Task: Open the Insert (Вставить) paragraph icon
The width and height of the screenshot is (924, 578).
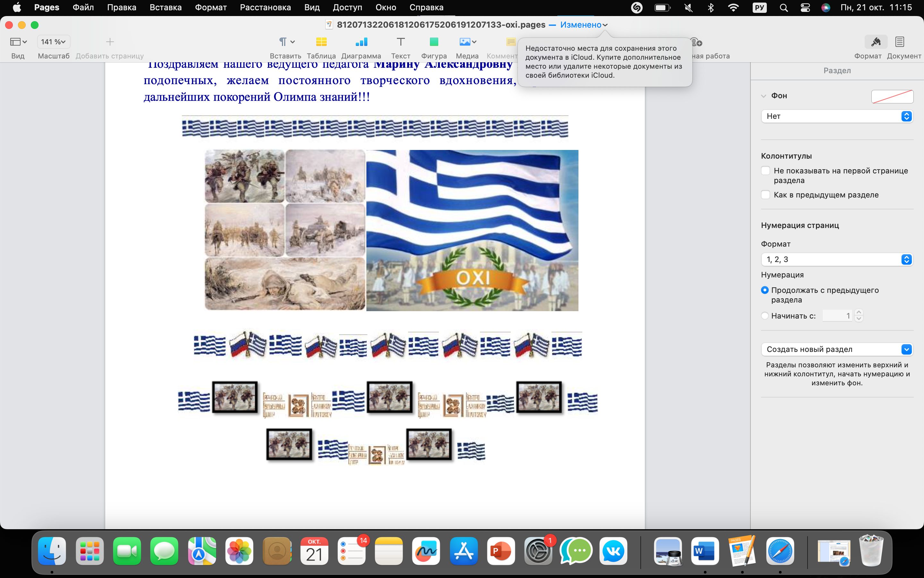Action: pos(283,42)
